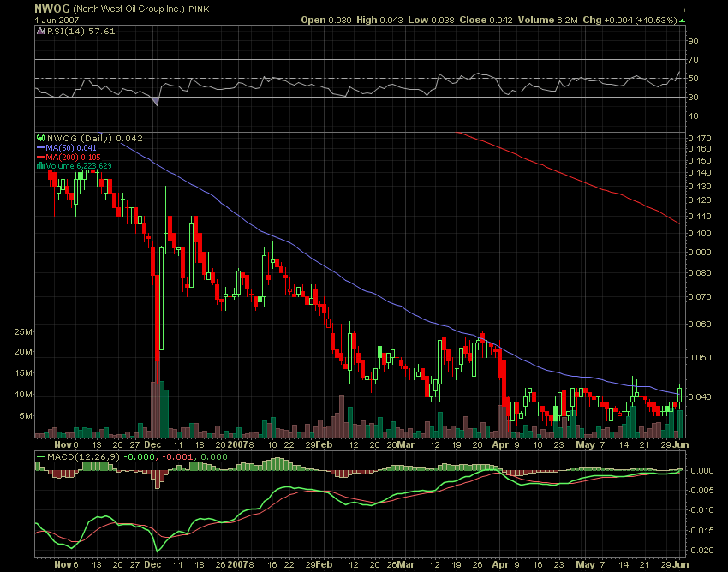Click the 70 level on RSI axis
Image resolution: width=728 pixels, height=572 pixels.
pos(693,59)
